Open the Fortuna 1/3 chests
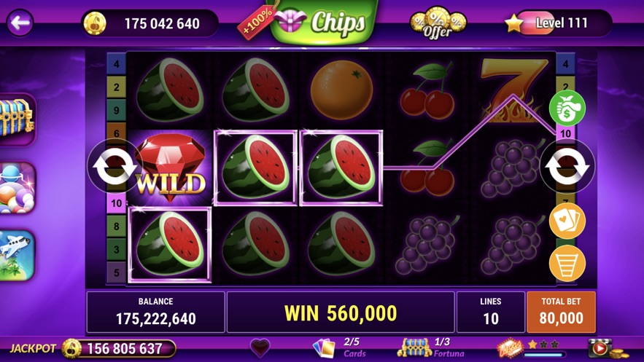Viewport: 644px width, 362px height. [x=430, y=347]
